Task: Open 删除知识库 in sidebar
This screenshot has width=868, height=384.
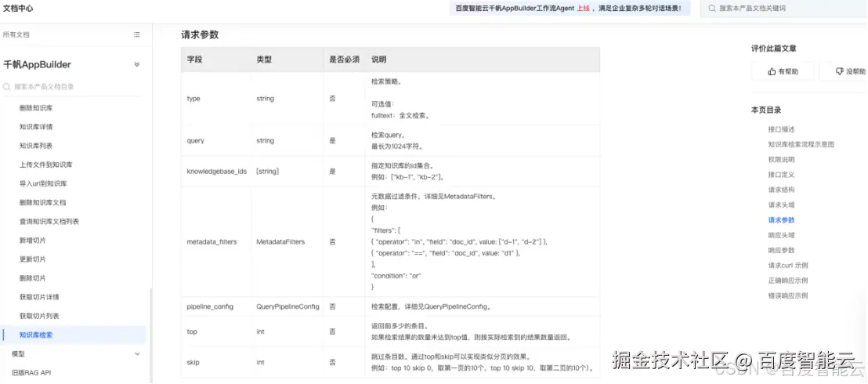Action: tap(36, 108)
